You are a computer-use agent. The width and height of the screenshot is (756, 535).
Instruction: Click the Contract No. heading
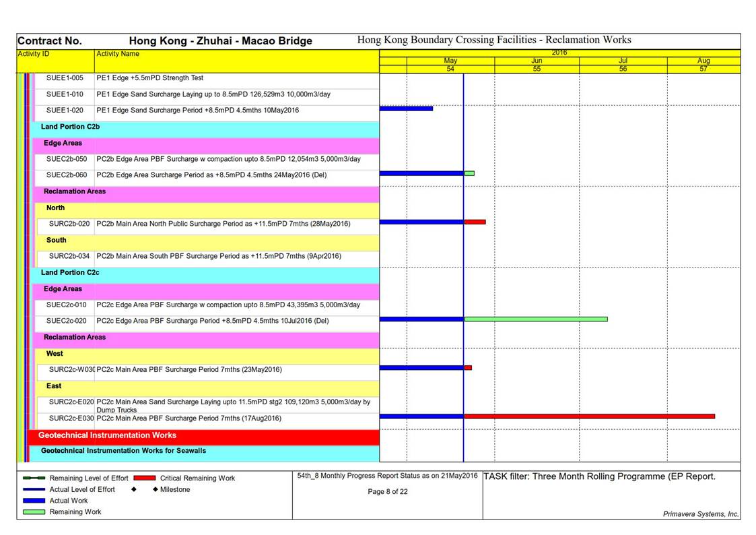click(x=50, y=41)
